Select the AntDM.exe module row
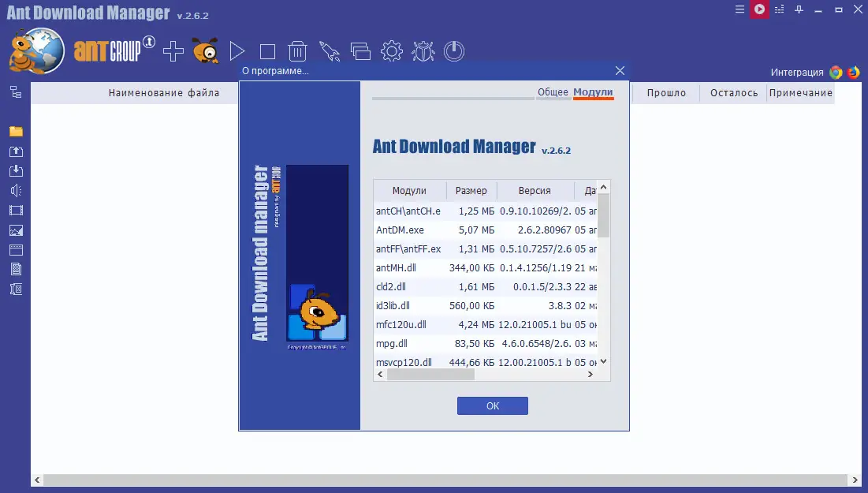The image size is (868, 493). (486, 230)
